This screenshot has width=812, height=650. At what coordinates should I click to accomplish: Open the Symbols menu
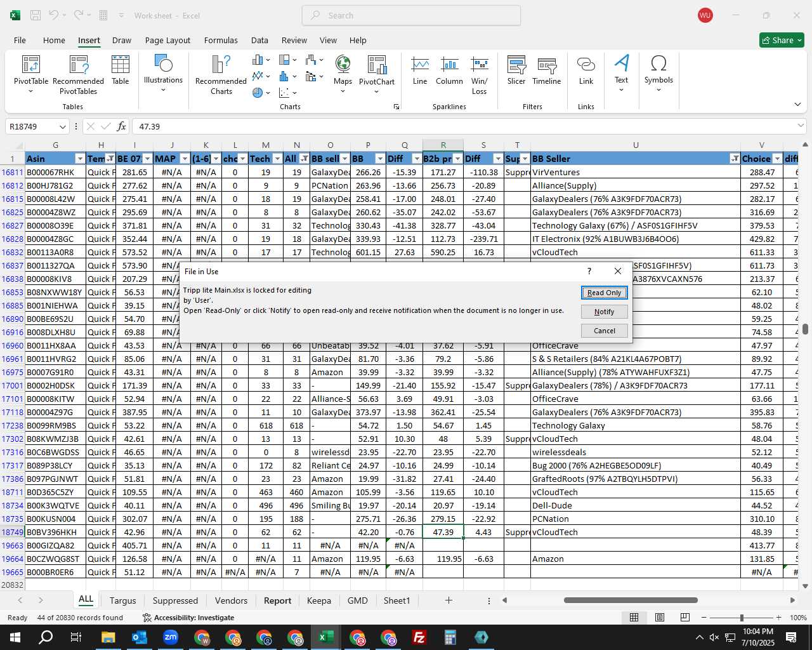coord(658,74)
